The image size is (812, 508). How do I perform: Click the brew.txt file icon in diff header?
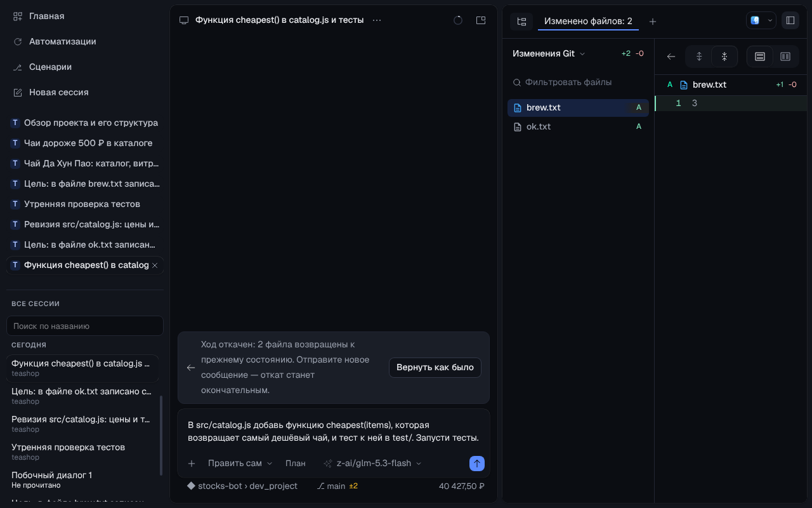[684, 84]
